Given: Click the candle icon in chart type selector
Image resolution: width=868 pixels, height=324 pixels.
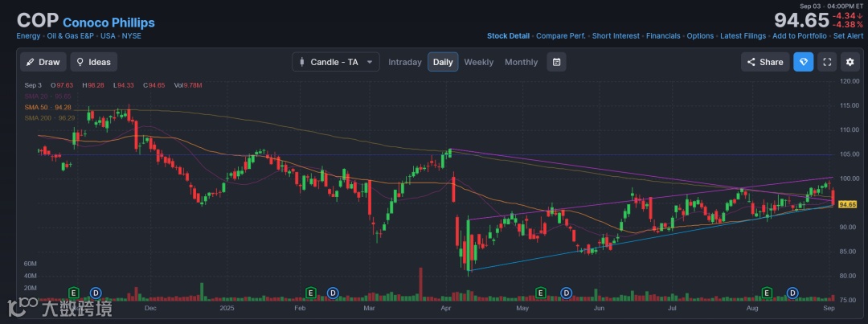Looking at the screenshot, I should coord(301,62).
